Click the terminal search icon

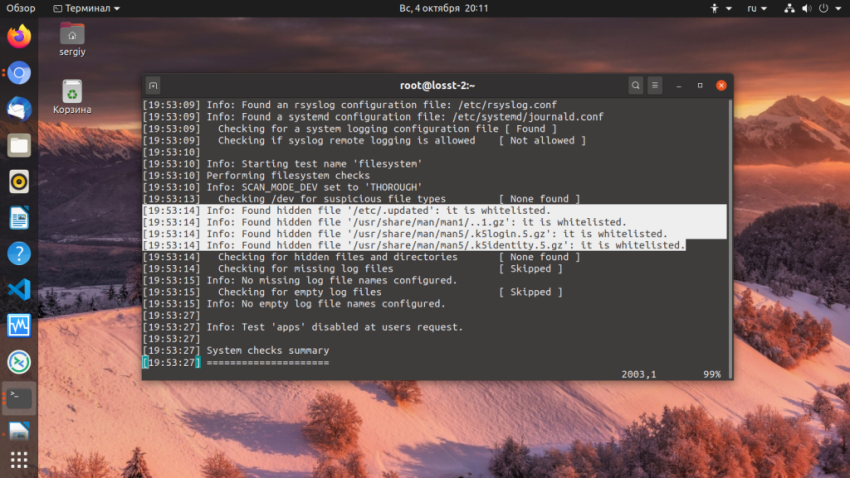point(636,86)
